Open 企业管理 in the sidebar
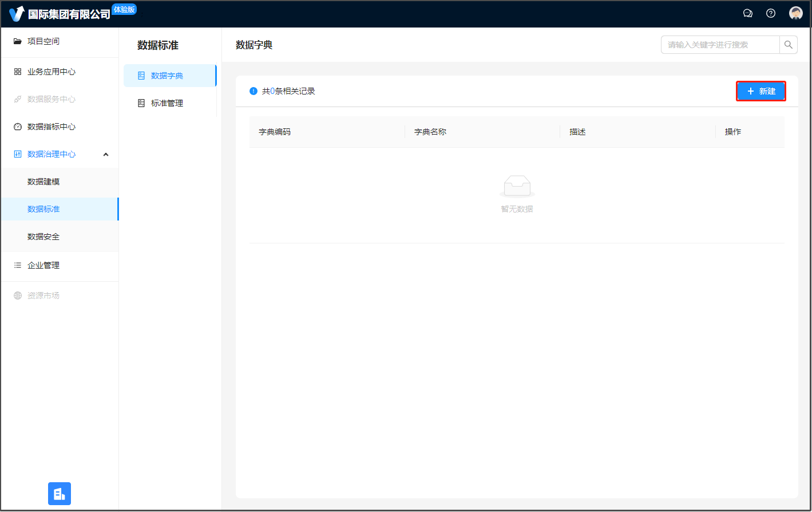 (43, 265)
